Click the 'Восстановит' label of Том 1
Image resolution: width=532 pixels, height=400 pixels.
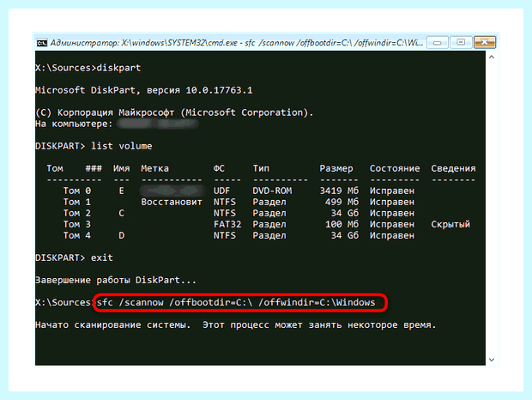(x=172, y=202)
